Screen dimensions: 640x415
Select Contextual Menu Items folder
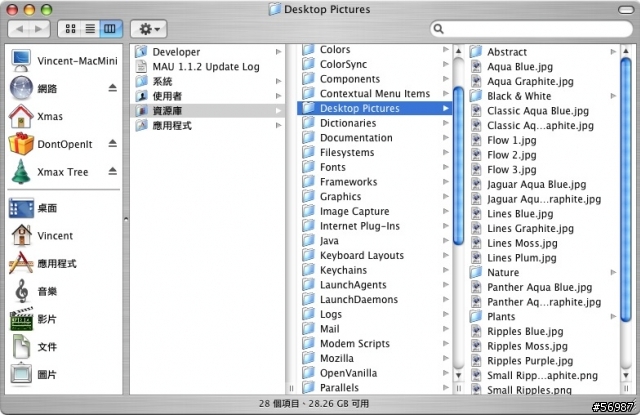tap(375, 93)
